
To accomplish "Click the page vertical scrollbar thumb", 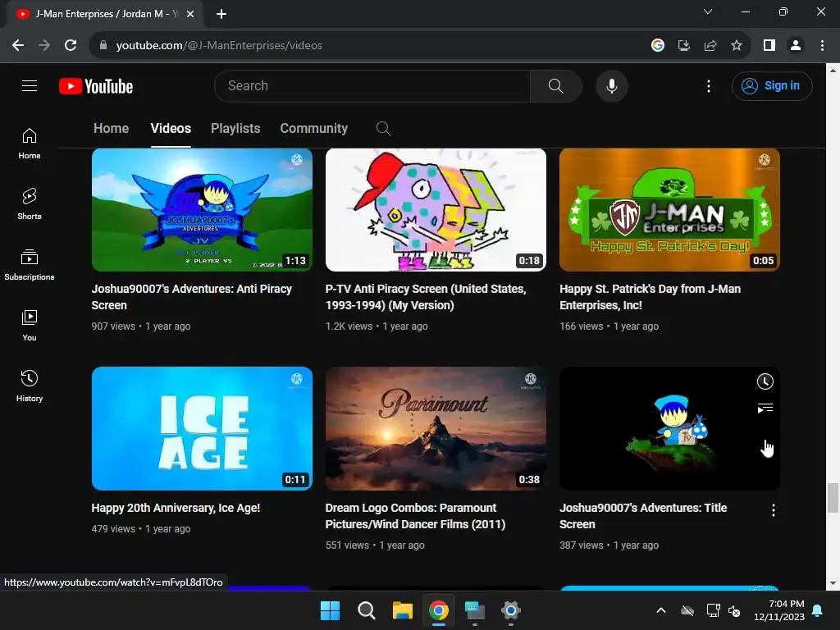I will point(833,498).
